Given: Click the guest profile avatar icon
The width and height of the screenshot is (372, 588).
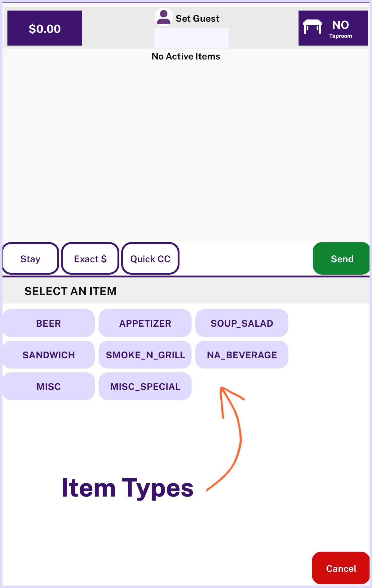Looking at the screenshot, I should [x=163, y=17].
